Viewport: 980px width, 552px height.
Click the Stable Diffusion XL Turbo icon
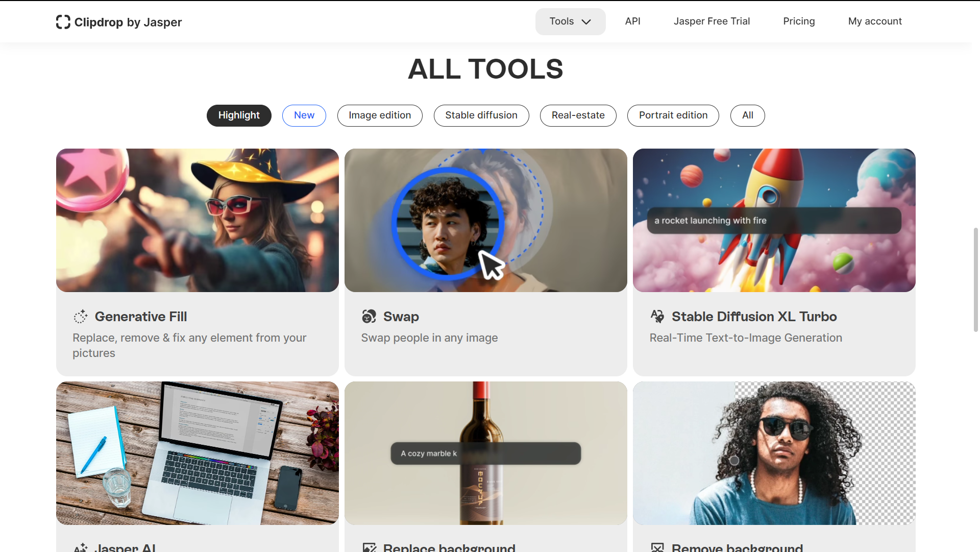click(x=657, y=317)
